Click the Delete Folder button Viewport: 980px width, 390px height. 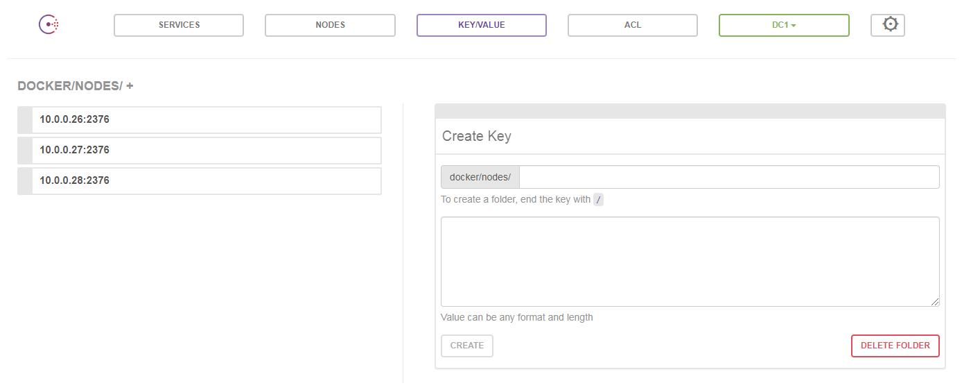(x=895, y=346)
